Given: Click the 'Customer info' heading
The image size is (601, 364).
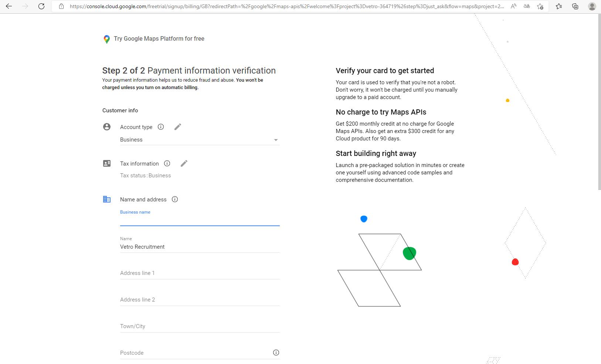Looking at the screenshot, I should [120, 110].
